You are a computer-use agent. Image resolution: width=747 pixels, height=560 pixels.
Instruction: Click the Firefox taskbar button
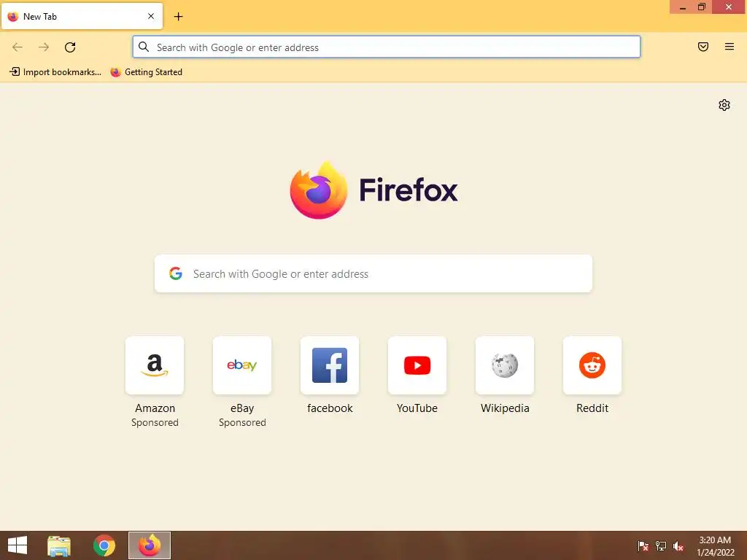pos(150,545)
